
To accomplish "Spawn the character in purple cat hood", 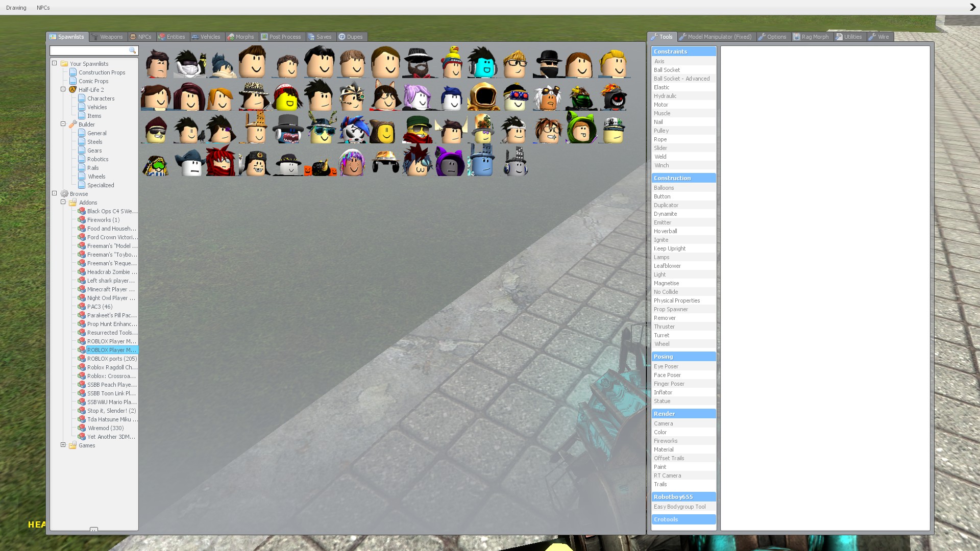I will 451,160.
